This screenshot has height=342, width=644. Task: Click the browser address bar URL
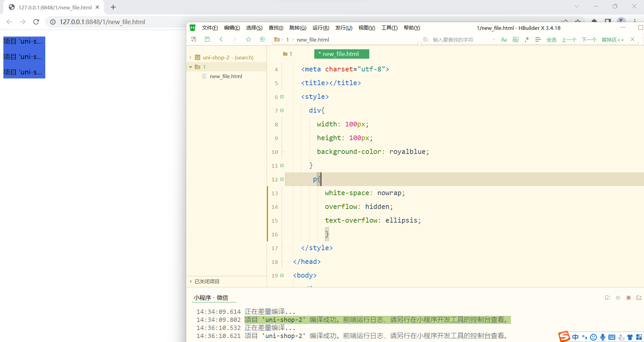pyautogui.click(x=102, y=22)
